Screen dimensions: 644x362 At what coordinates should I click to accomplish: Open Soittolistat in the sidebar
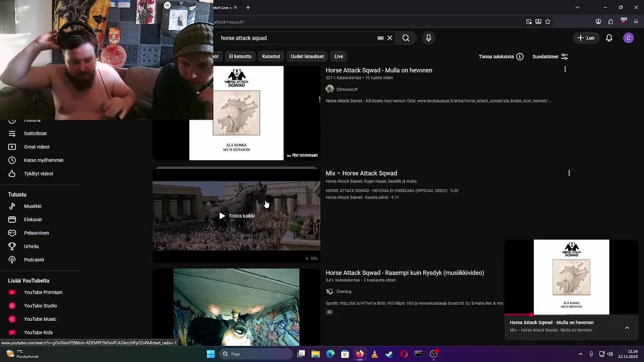pos(35,133)
